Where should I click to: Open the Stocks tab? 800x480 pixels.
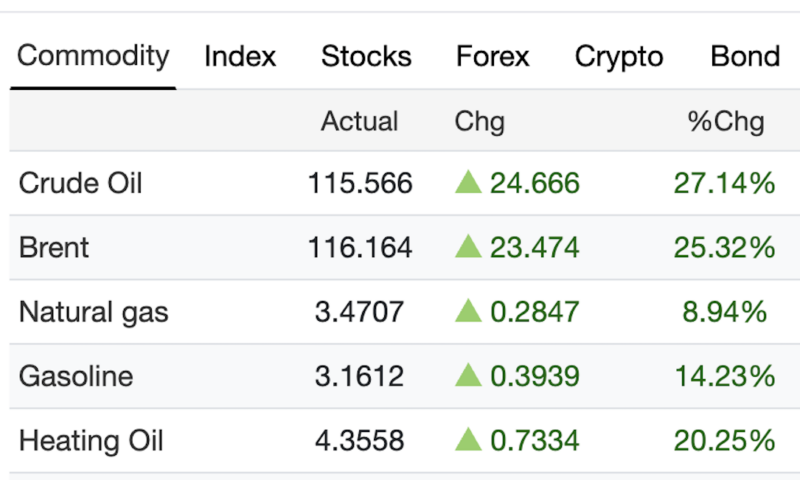click(x=366, y=57)
